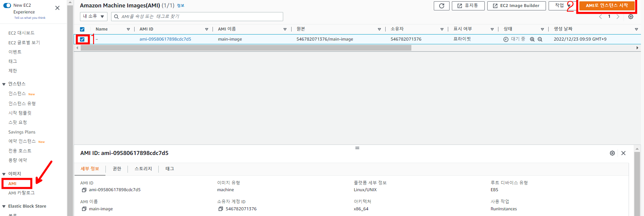Image resolution: width=644 pixels, height=216 pixels.
Task: Open 예약 인스턴스 in sidebar
Action: click(x=22, y=141)
